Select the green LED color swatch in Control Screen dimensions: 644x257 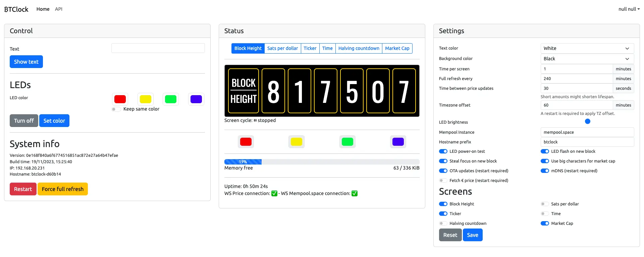(171, 99)
